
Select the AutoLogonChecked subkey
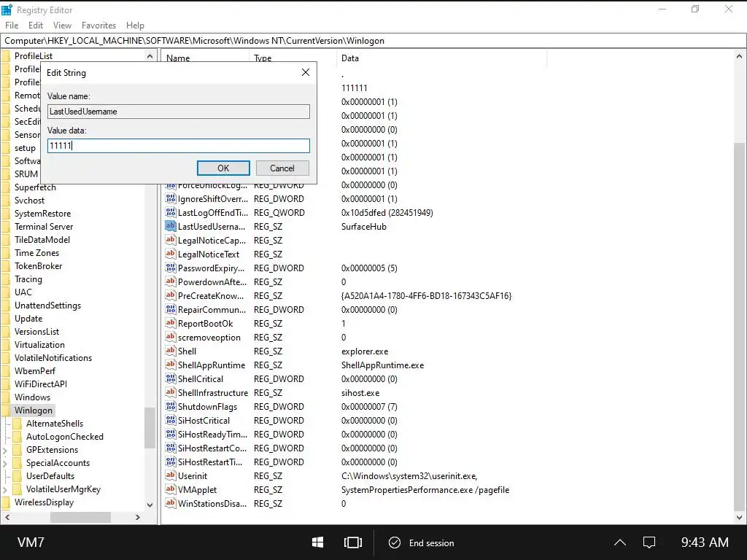pyautogui.click(x=65, y=437)
